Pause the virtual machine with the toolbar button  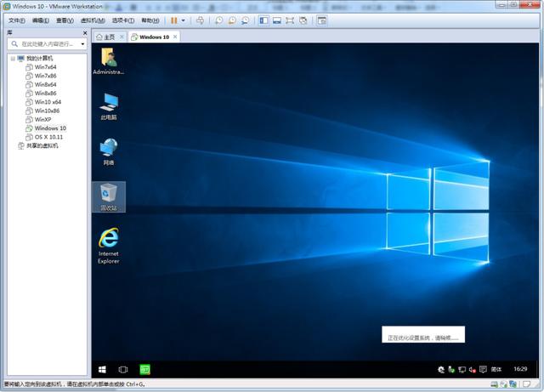coord(173,20)
